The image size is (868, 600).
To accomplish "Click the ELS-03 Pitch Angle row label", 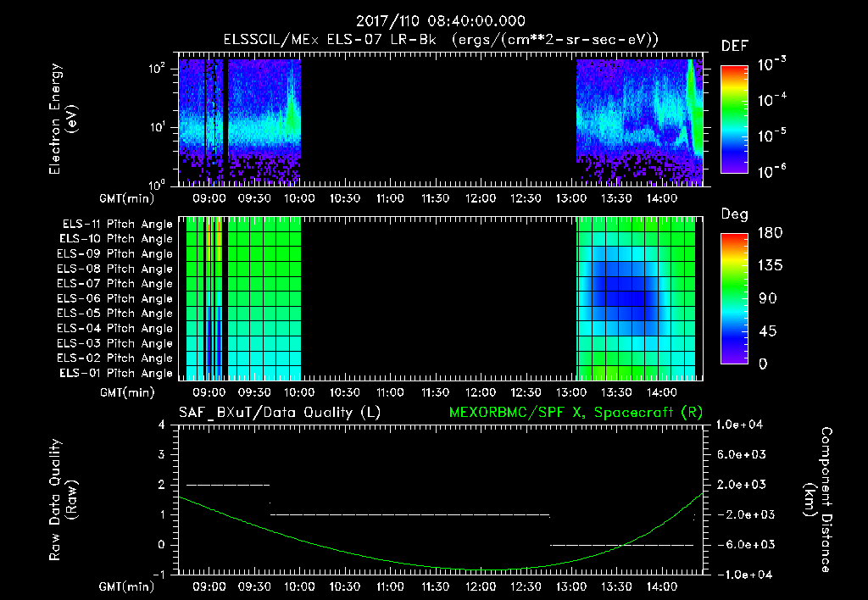I will pyautogui.click(x=115, y=343).
